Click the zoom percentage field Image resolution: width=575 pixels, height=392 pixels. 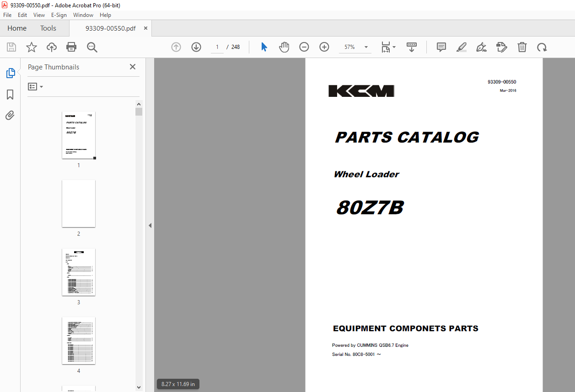pos(350,47)
